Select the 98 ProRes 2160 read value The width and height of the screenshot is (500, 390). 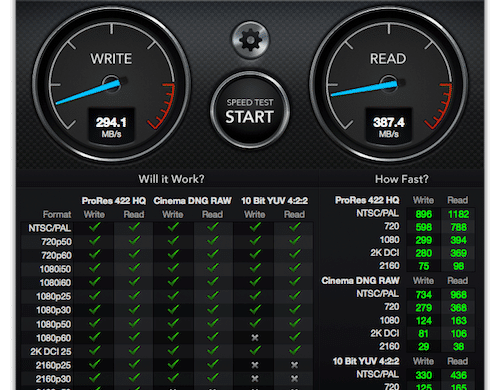(x=458, y=266)
